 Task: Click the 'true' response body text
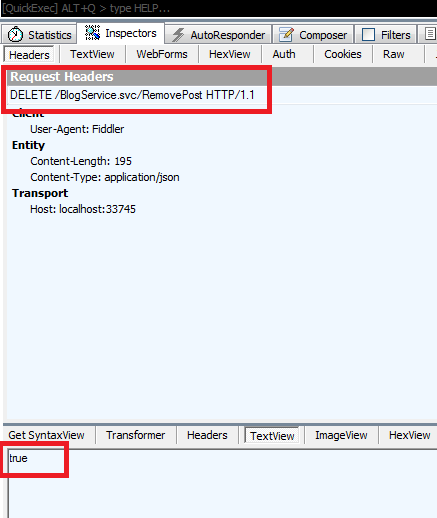(x=18, y=458)
